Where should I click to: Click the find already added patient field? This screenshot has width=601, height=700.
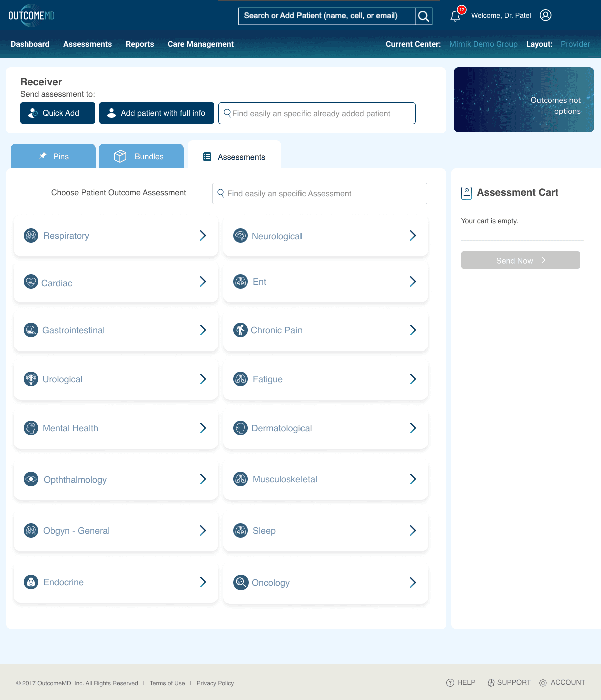coord(317,113)
